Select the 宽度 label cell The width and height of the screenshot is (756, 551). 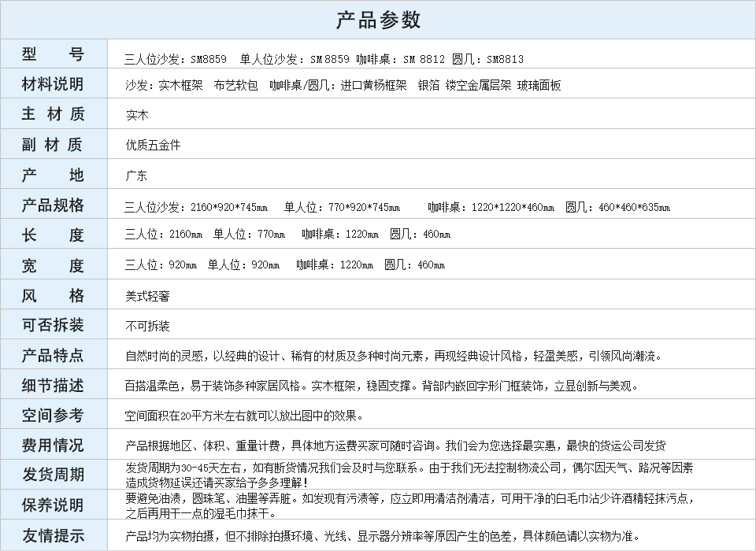pyautogui.click(x=53, y=265)
